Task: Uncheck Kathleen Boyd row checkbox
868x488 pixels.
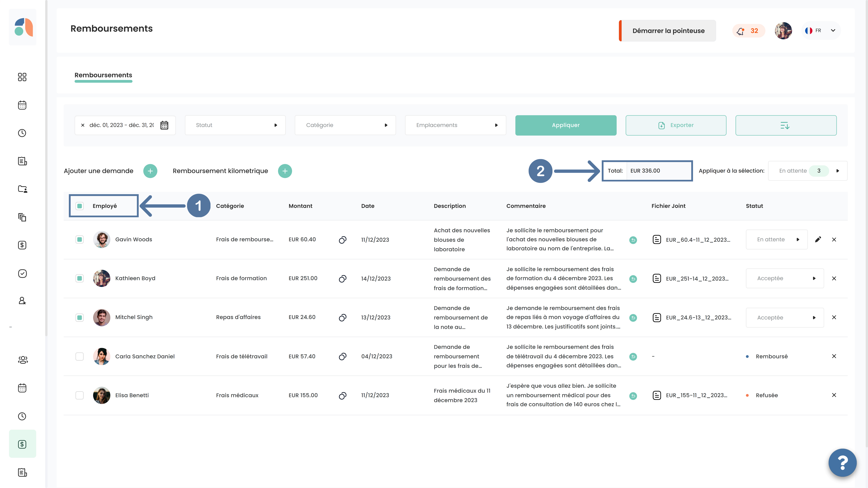Action: tap(80, 278)
